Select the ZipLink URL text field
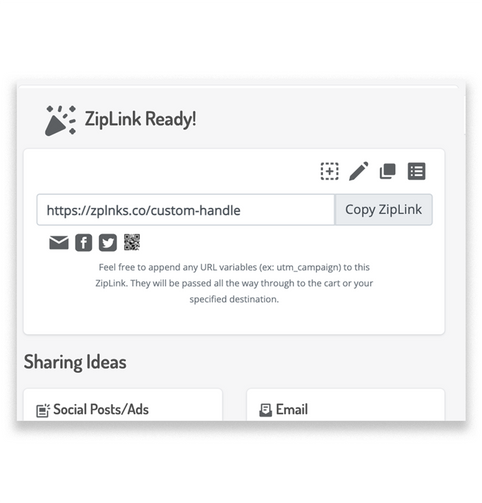 point(186,210)
